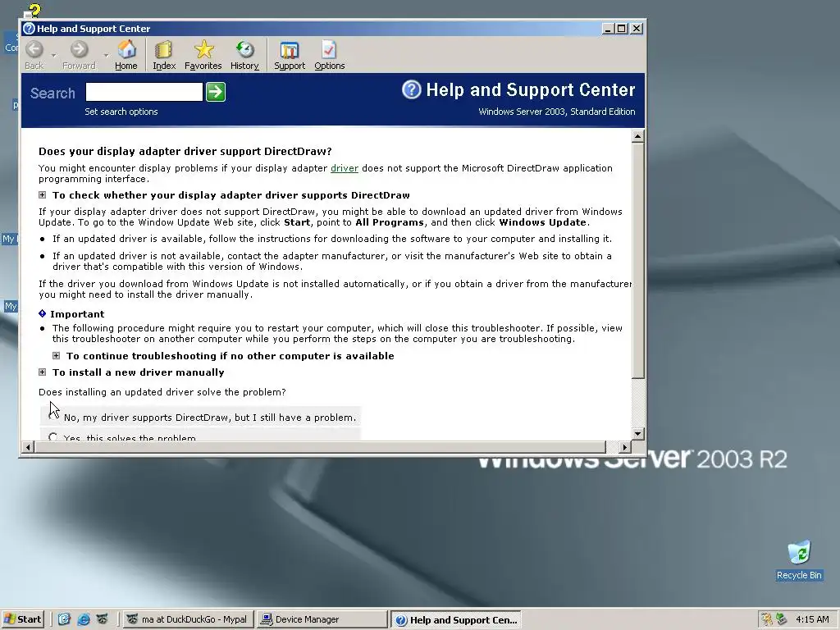This screenshot has height=630, width=840.
Task: Select Help and Support Center taskbar button
Action: pyautogui.click(x=456, y=619)
